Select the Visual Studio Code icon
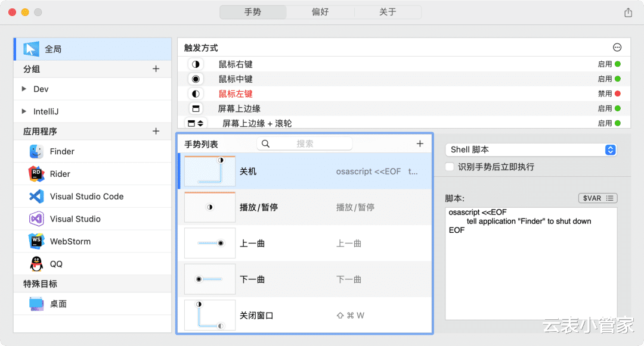The height and width of the screenshot is (346, 644). point(36,197)
